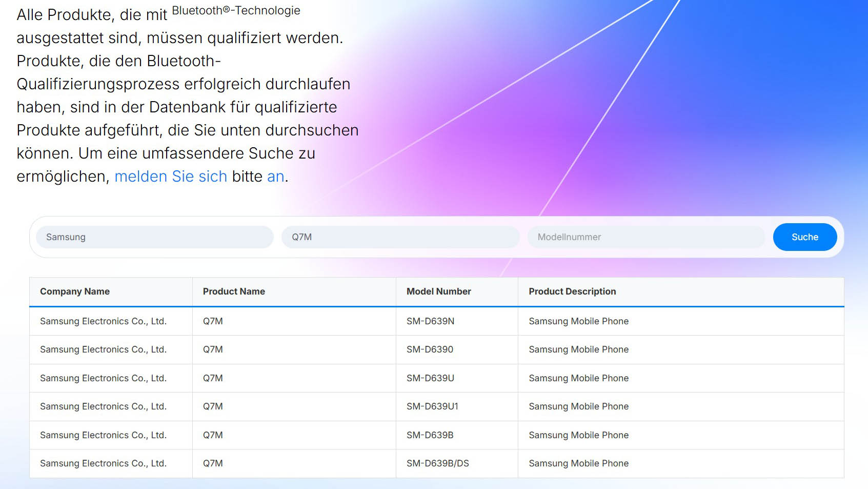This screenshot has width=868, height=489.
Task: Click the Bluetooth®-Technologie superscript text
Action: point(236,11)
